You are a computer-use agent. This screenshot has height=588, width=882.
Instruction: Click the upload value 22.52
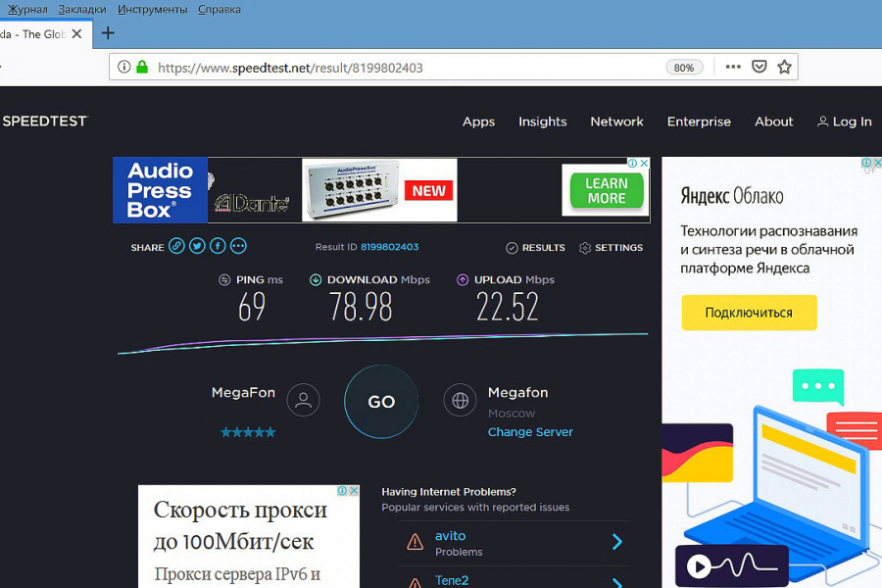pos(508,307)
